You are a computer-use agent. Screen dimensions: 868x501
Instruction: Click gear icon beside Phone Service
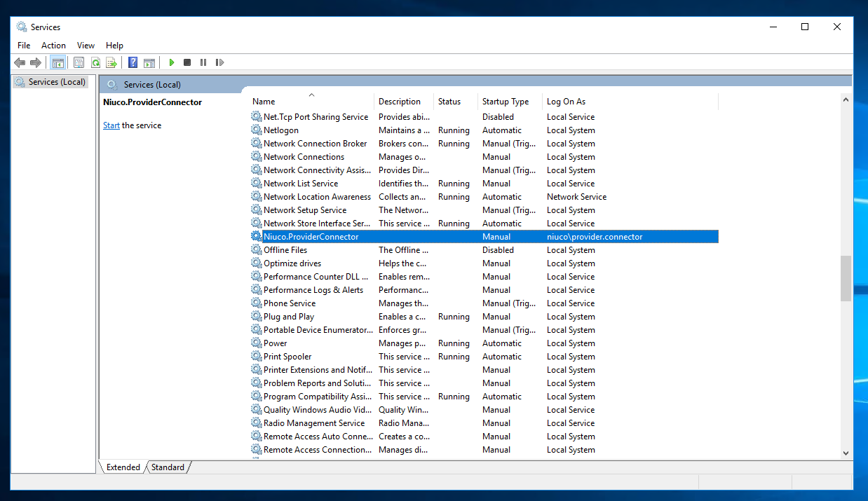[x=257, y=303]
